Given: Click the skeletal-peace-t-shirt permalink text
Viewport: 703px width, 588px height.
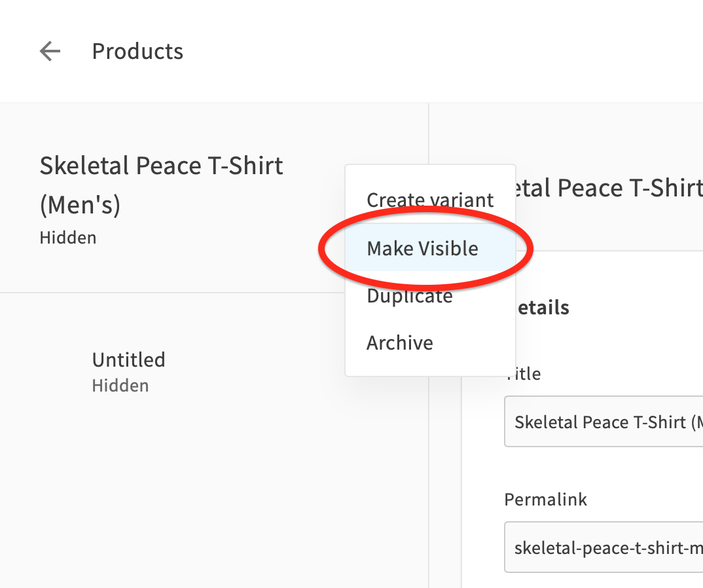Looking at the screenshot, I should (x=608, y=547).
